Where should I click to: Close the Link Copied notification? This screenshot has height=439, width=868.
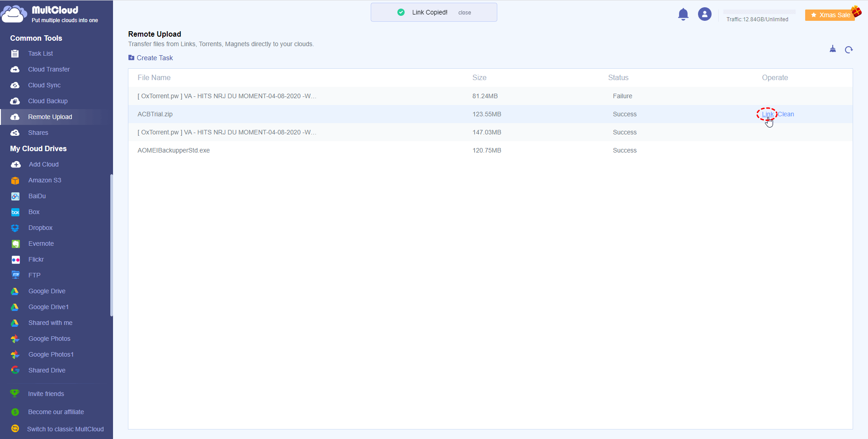pyautogui.click(x=464, y=13)
